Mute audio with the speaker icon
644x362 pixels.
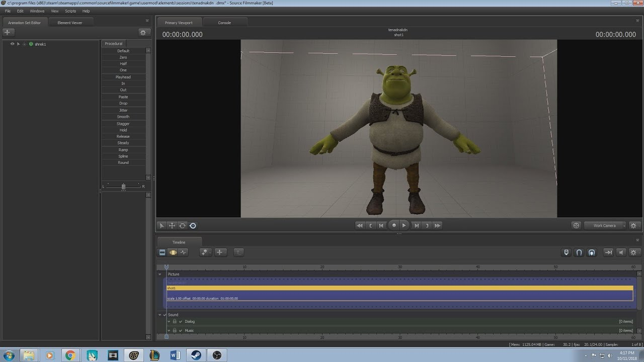coord(621,252)
